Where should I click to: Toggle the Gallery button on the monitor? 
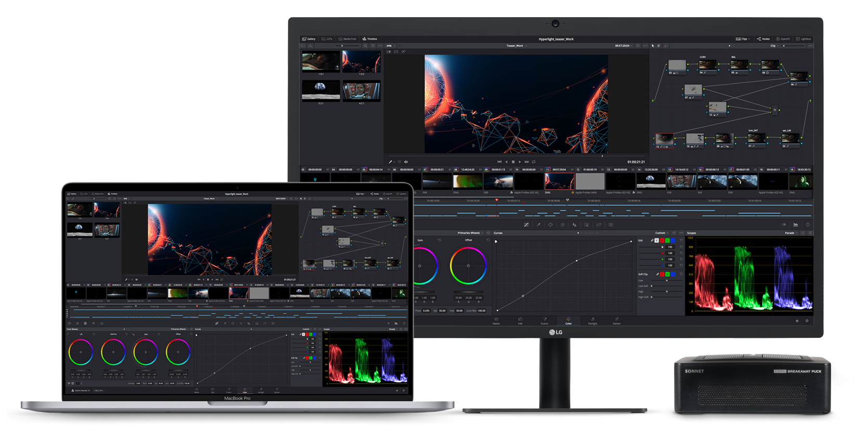(309, 39)
